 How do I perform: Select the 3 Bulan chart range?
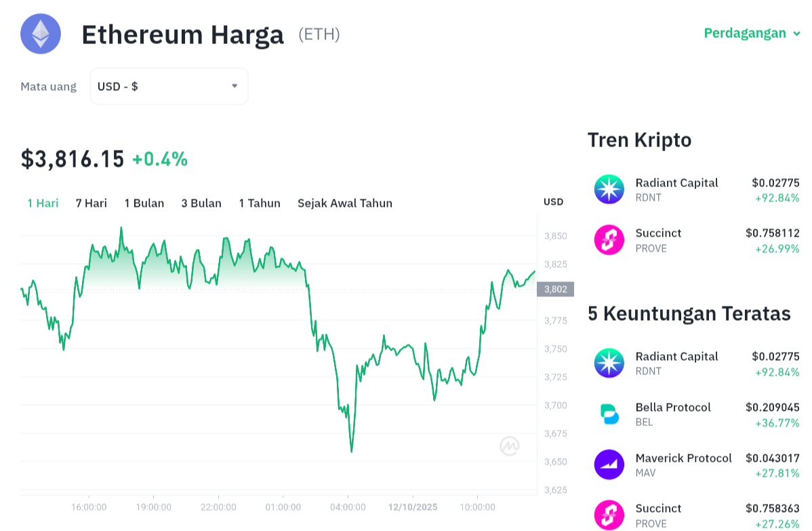tap(201, 203)
